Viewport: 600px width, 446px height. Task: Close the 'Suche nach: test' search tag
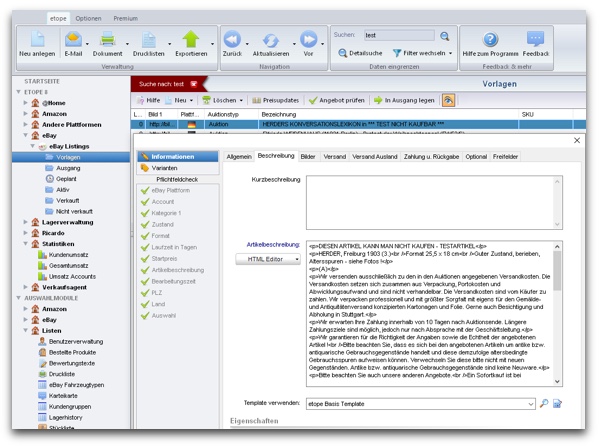[194, 84]
